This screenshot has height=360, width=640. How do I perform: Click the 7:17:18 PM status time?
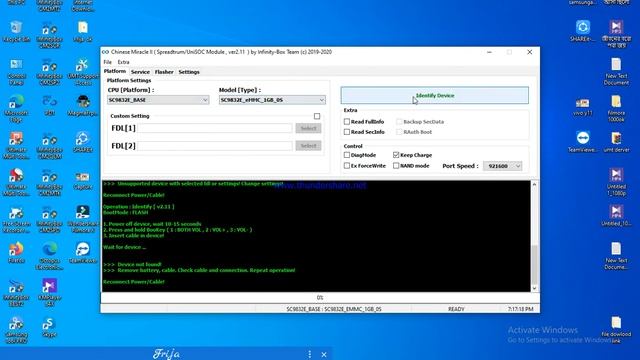(x=520, y=309)
